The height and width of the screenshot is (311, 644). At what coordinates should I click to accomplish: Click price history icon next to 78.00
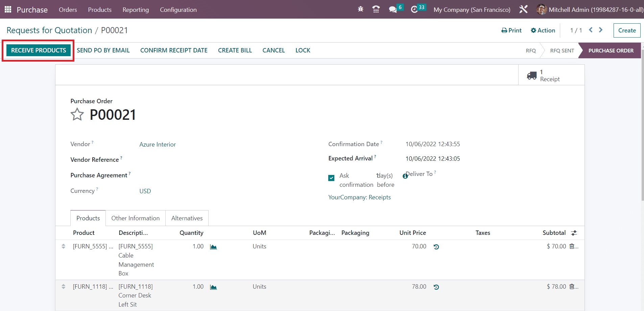[436, 287]
